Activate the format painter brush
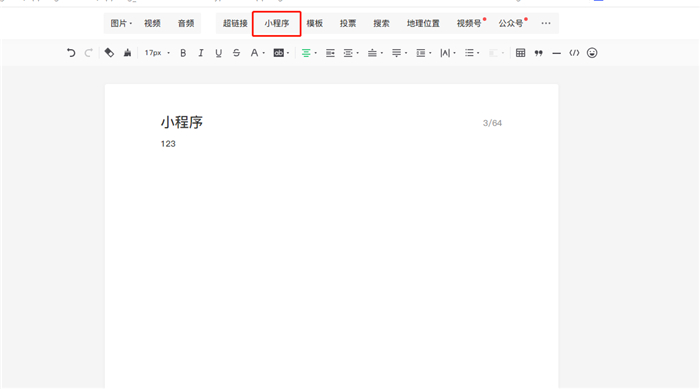The width and height of the screenshot is (700, 389). click(127, 53)
